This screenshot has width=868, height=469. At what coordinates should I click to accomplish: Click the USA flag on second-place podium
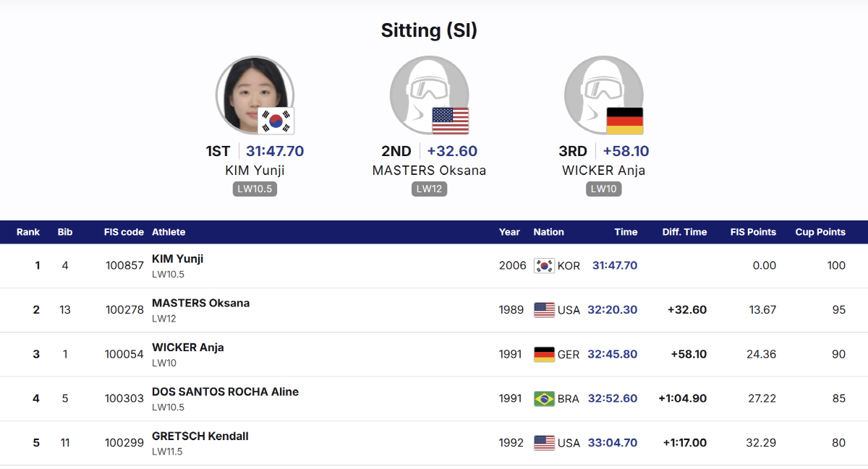coord(450,121)
